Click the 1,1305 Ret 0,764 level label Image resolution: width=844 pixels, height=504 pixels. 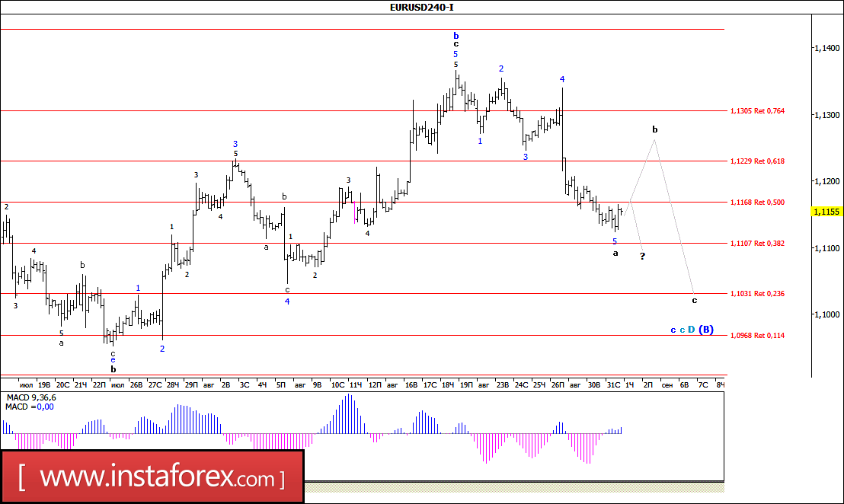pos(757,111)
